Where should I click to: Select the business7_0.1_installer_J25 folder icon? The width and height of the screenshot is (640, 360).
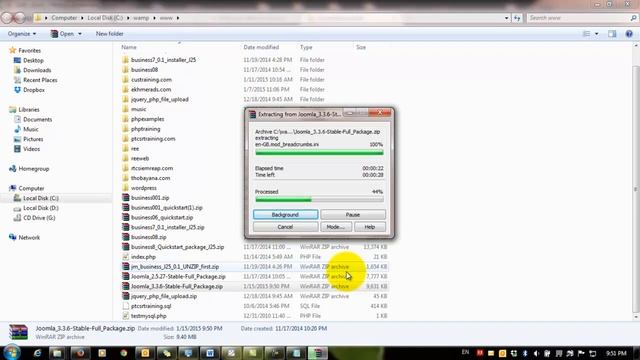coord(125,60)
